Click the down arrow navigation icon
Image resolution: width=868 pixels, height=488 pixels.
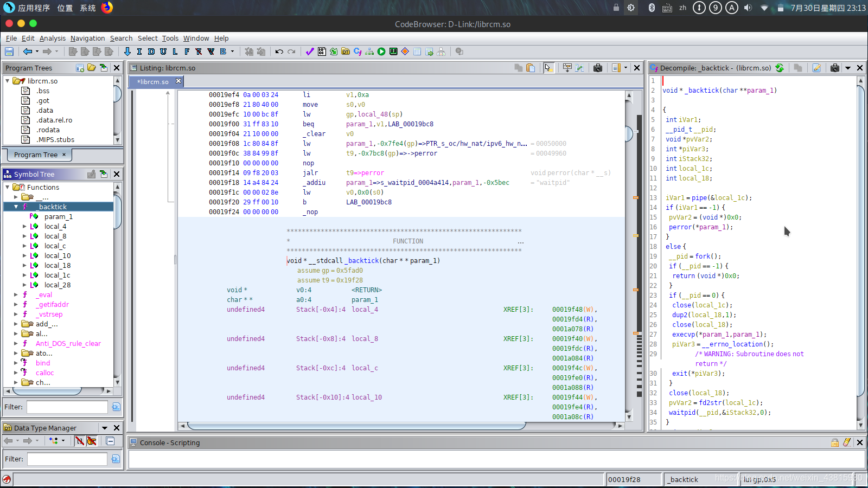pyautogui.click(x=127, y=52)
